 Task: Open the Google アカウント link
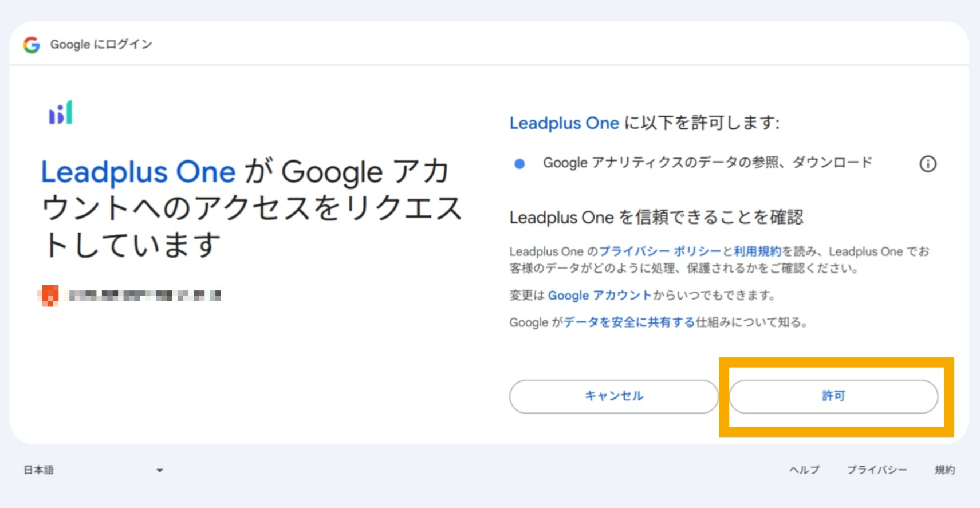tap(599, 296)
